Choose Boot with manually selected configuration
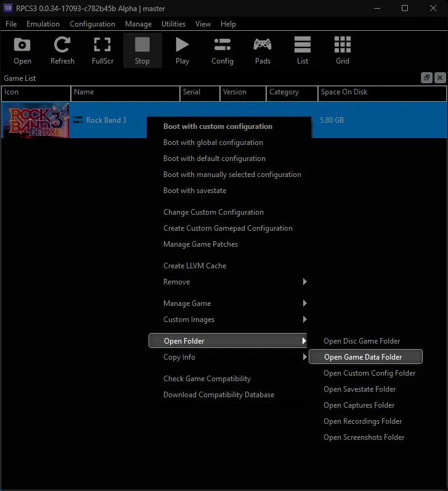 [229, 175]
